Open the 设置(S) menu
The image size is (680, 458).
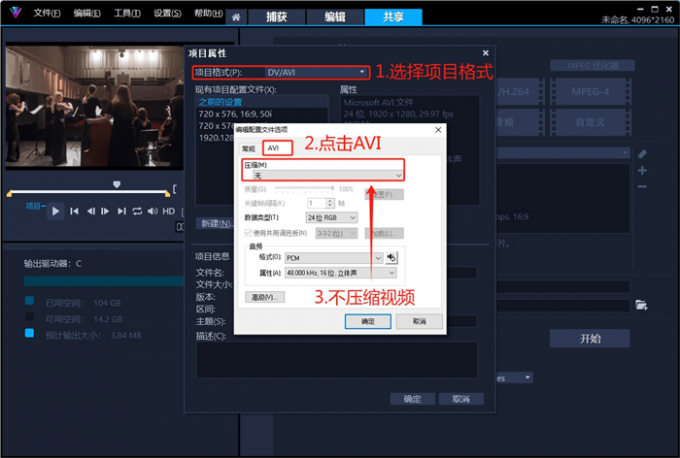pos(167,13)
